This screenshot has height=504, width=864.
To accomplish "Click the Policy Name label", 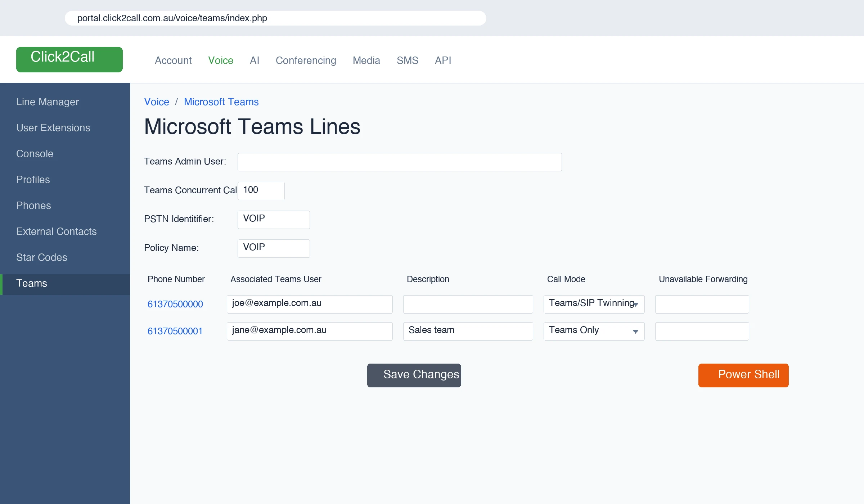I will click(171, 248).
